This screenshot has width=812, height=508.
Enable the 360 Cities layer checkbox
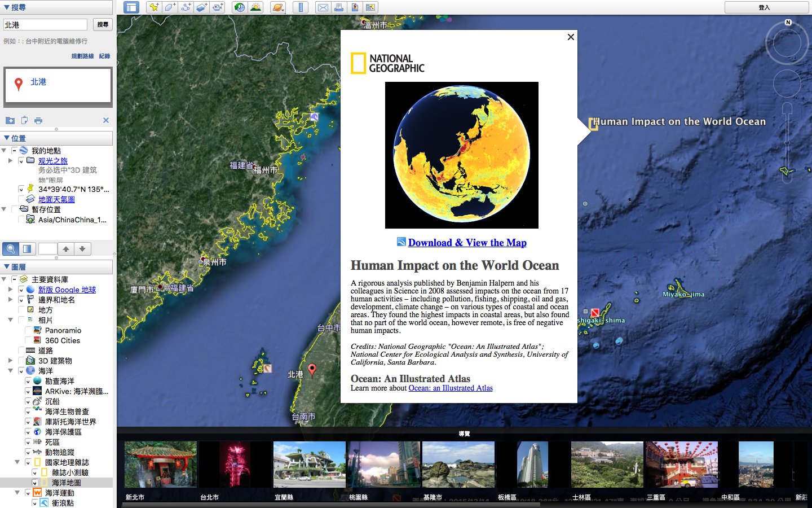tap(28, 340)
